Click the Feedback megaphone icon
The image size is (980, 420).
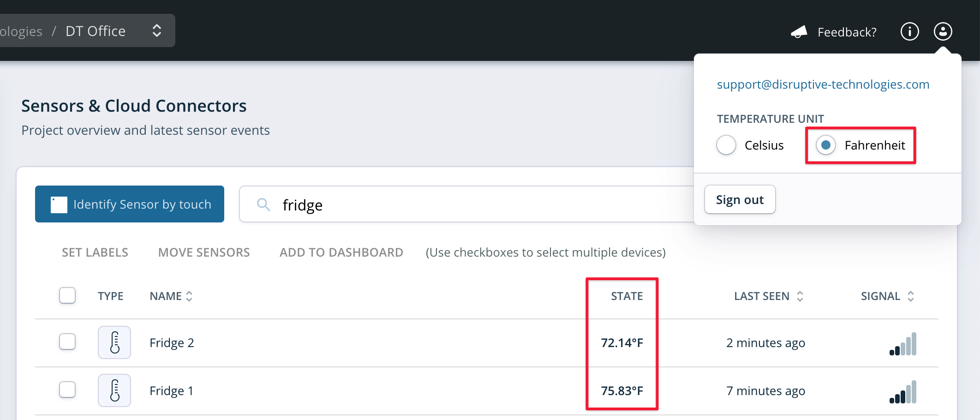(x=799, y=32)
